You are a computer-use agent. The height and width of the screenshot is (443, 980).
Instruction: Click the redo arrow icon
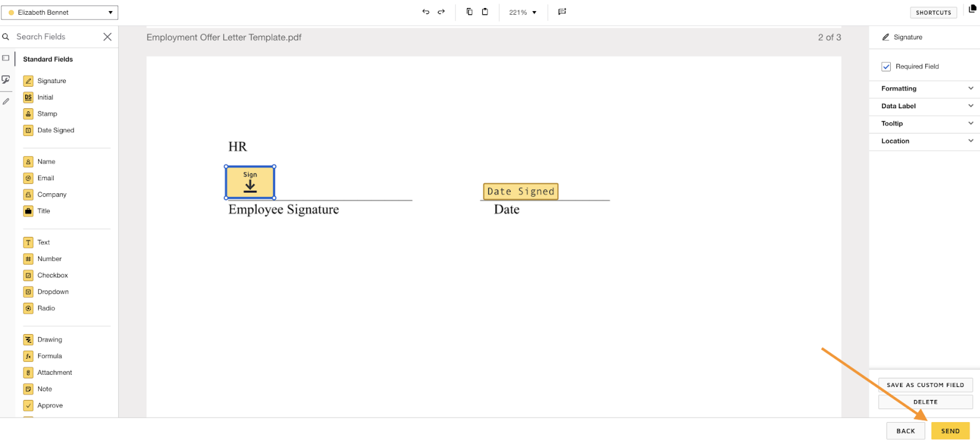coord(441,12)
